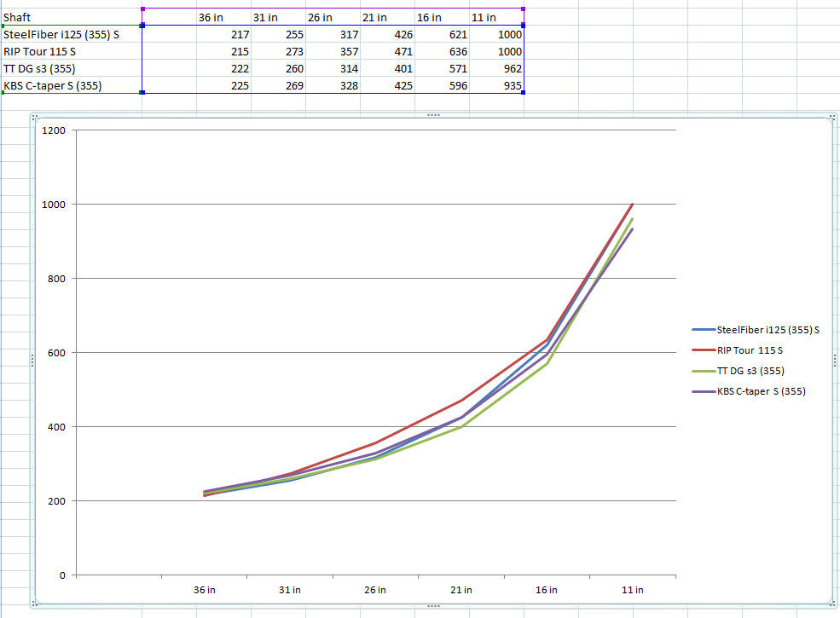The height and width of the screenshot is (618, 840).
Task: Click the 16 in column header cell
Action: click(x=443, y=17)
